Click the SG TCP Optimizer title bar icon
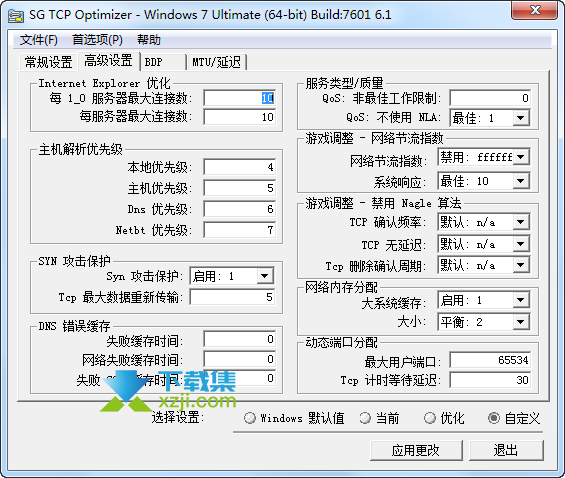The width and height of the screenshot is (565, 478). [x=16, y=15]
